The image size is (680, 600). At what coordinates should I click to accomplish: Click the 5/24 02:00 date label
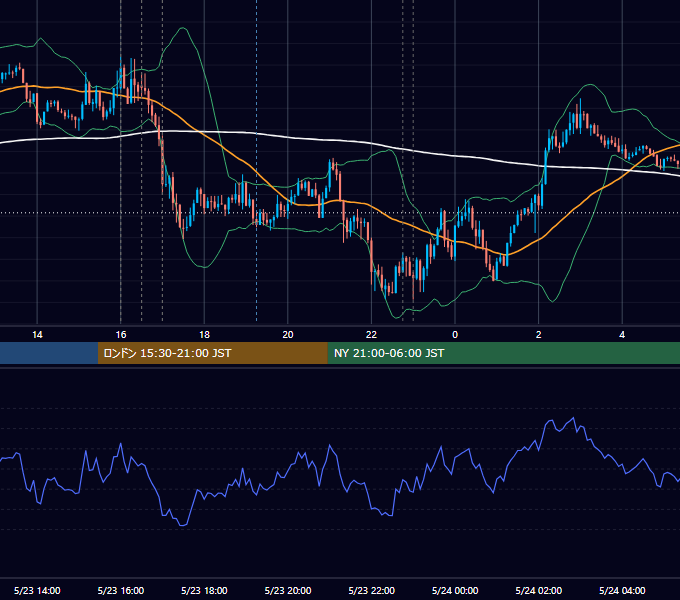[x=539, y=590]
